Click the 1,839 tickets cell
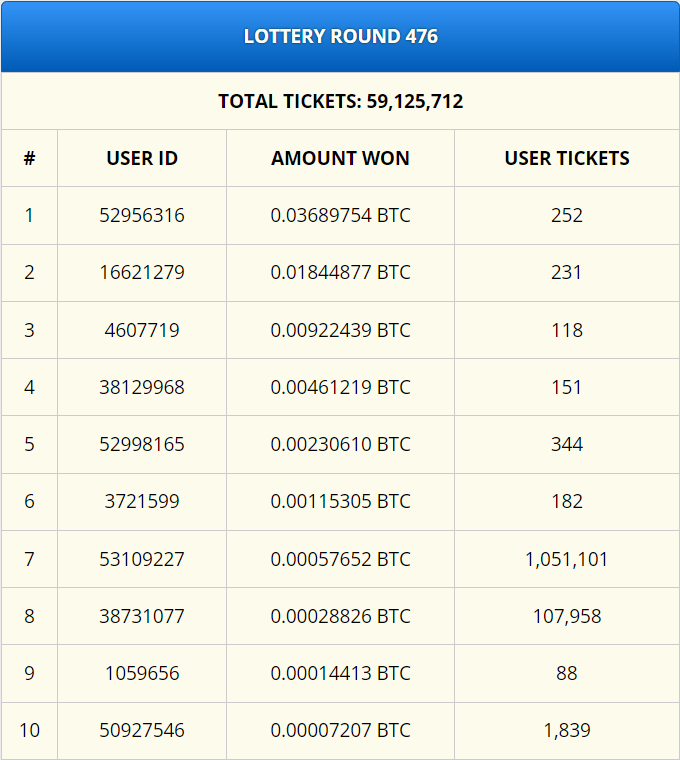The image size is (680, 760). point(567,730)
